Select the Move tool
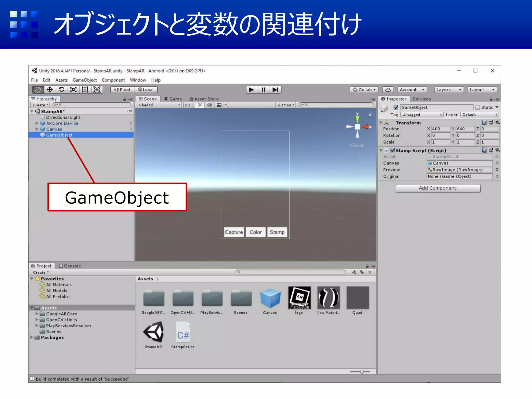The image size is (532, 399). [x=50, y=90]
